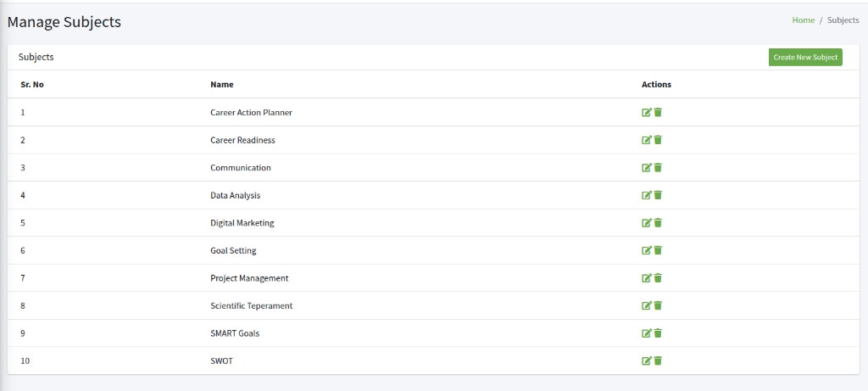This screenshot has width=868, height=391.
Task: Click serial number 10 cell
Action: tap(25, 361)
